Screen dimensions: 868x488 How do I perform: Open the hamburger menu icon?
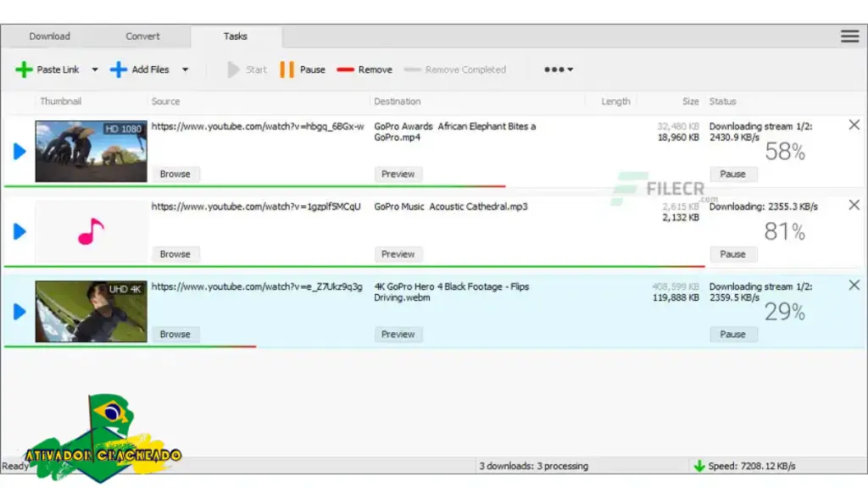point(849,36)
